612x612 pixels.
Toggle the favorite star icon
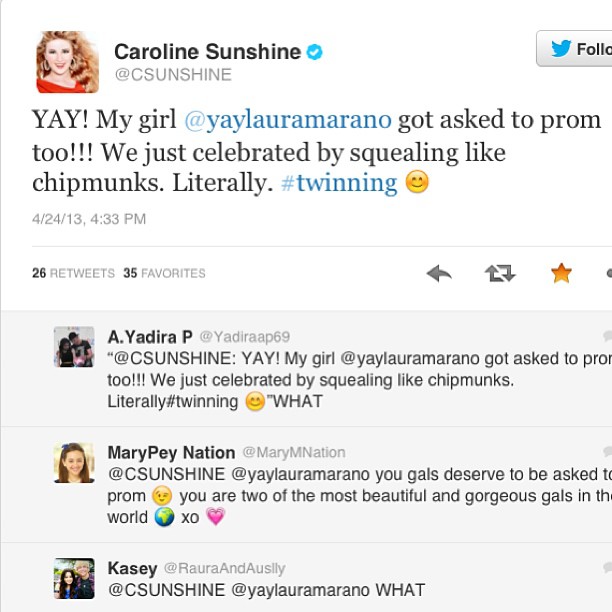click(561, 272)
